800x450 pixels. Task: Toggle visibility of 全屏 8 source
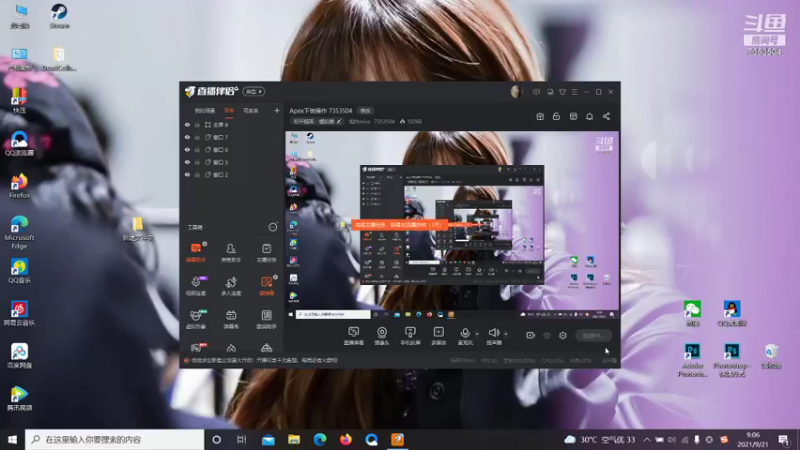[x=187, y=124]
